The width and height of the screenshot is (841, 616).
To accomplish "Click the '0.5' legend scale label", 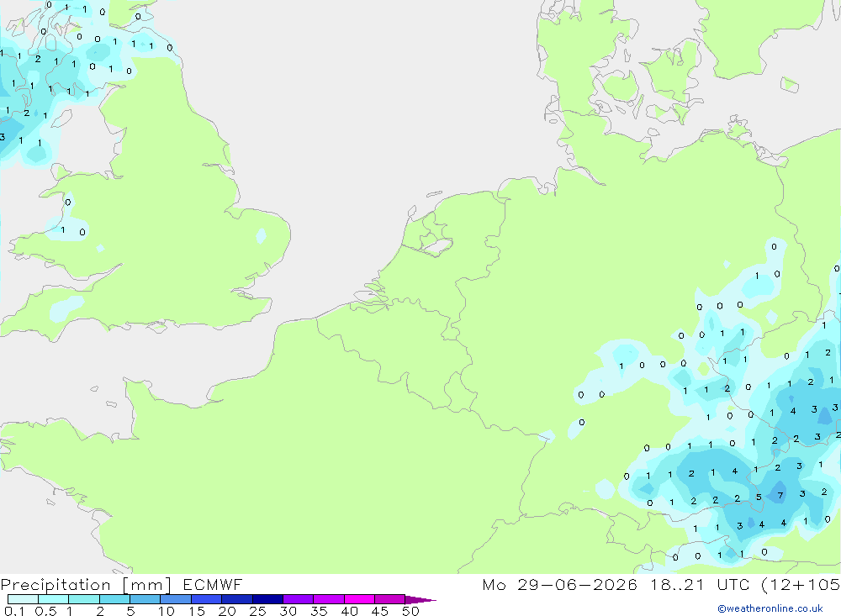I will click(x=45, y=611).
